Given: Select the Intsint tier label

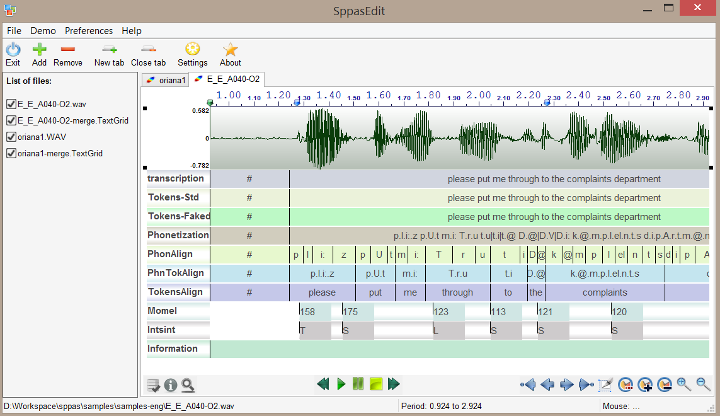Looking at the screenshot, I should 178,330.
